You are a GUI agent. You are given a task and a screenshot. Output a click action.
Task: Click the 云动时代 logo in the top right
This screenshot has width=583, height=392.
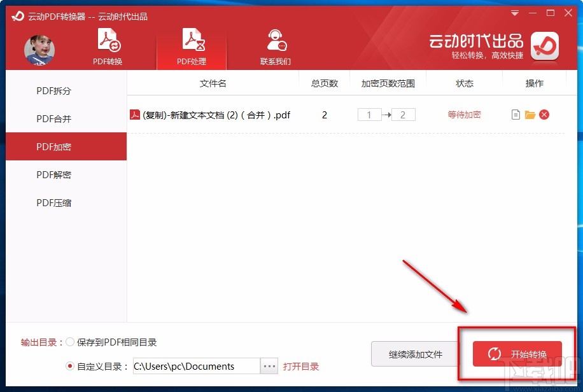[x=544, y=47]
